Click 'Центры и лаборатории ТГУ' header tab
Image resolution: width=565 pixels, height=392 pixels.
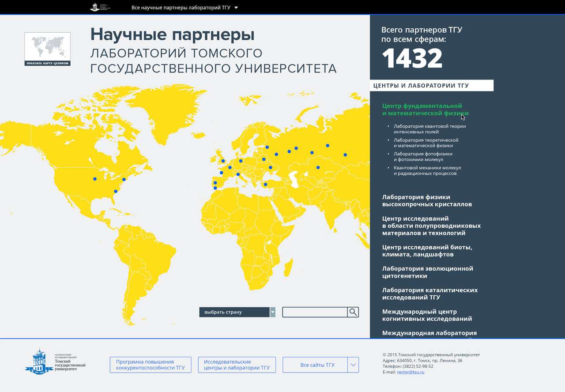[x=432, y=86]
